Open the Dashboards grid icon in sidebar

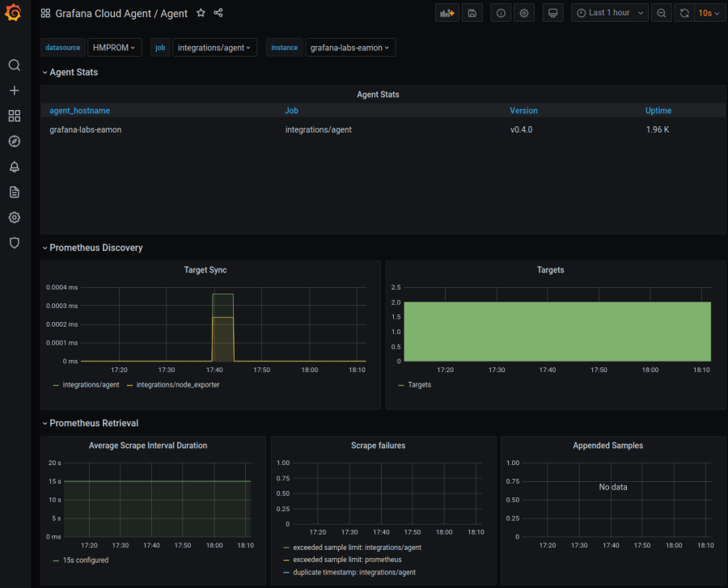tap(14, 116)
